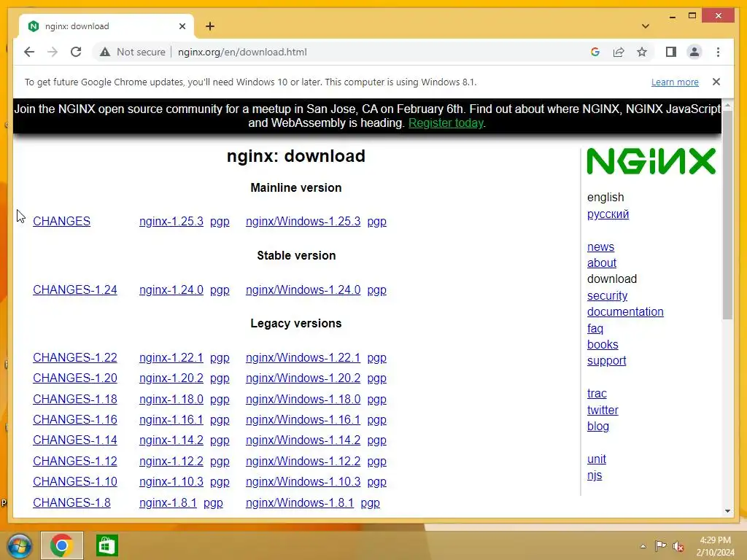Download nginx/Windows-1.25.3
The height and width of the screenshot is (560, 747).
pos(303,222)
